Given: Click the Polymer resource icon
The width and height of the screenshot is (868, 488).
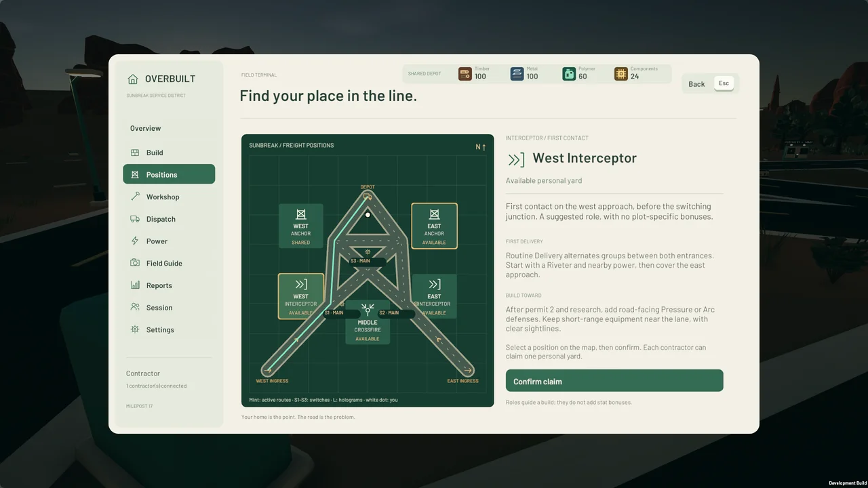Looking at the screenshot, I should (569, 74).
